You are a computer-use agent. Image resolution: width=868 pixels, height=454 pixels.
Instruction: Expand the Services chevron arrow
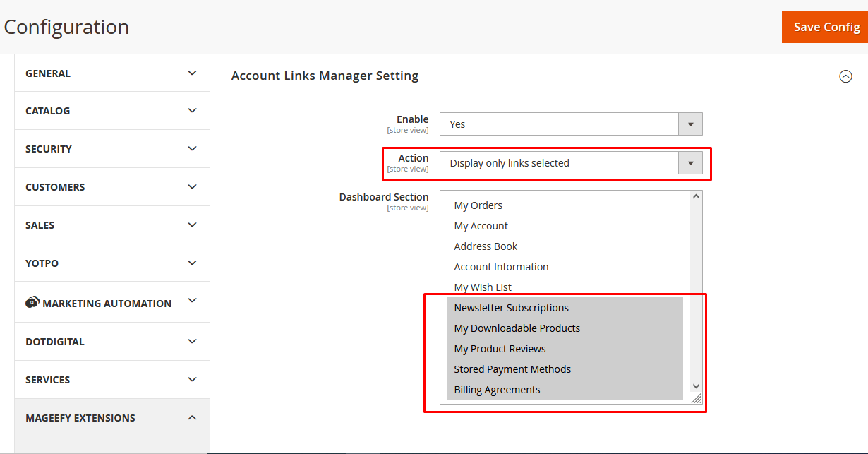click(x=192, y=379)
